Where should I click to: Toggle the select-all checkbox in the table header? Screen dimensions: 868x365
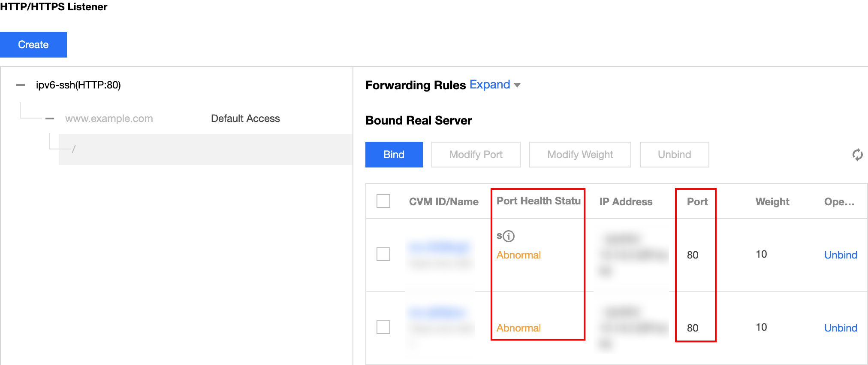[x=383, y=201]
